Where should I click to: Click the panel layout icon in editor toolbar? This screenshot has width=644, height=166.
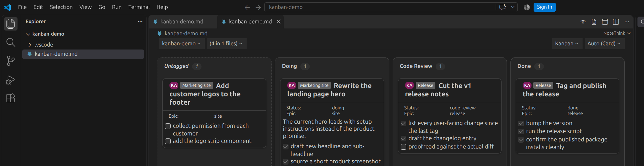coord(605,22)
